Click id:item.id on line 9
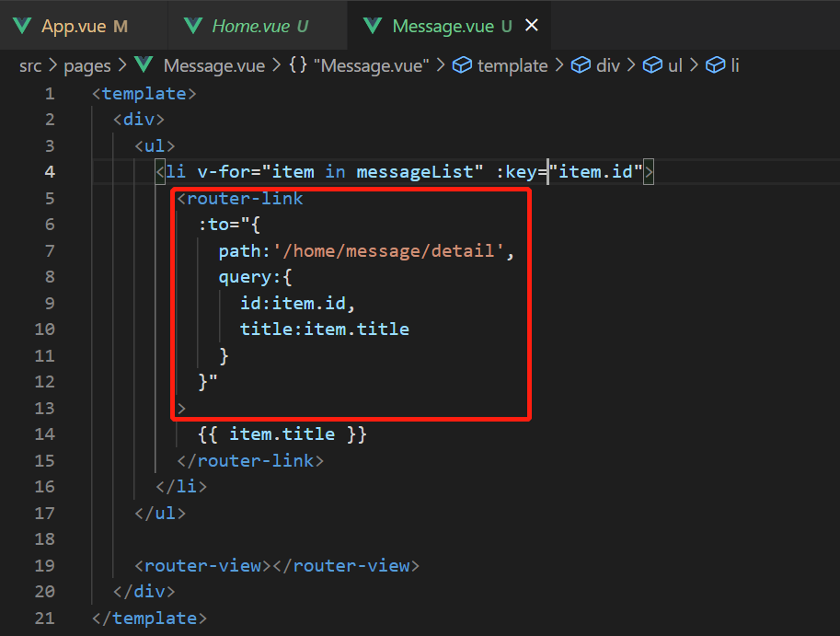 pos(293,303)
